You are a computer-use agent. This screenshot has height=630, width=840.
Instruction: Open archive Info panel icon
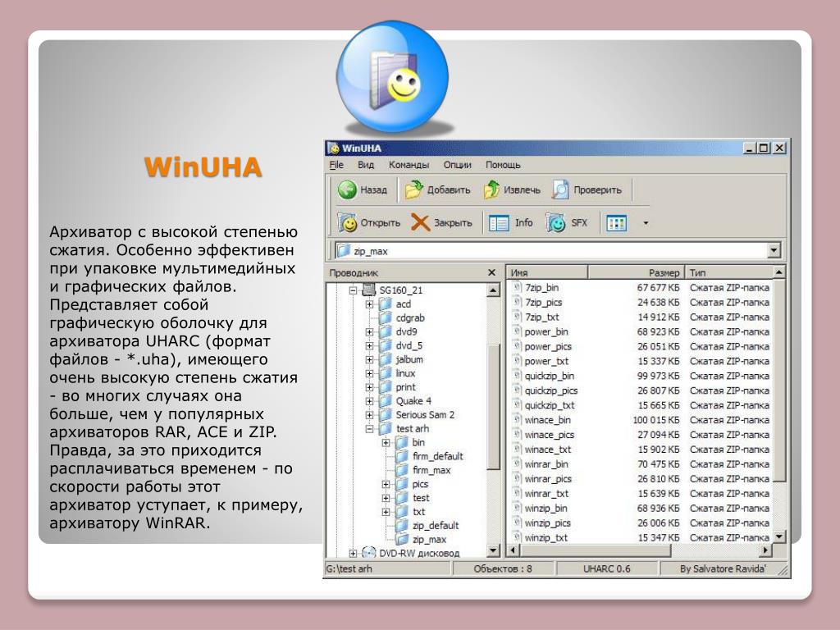[x=499, y=223]
